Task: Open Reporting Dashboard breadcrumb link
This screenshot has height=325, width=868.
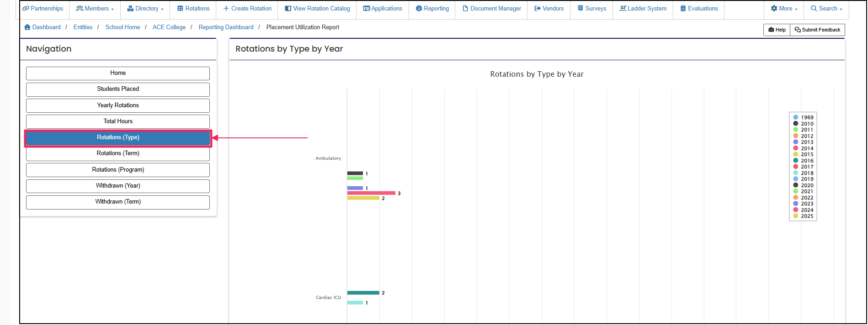Action: coord(226,27)
